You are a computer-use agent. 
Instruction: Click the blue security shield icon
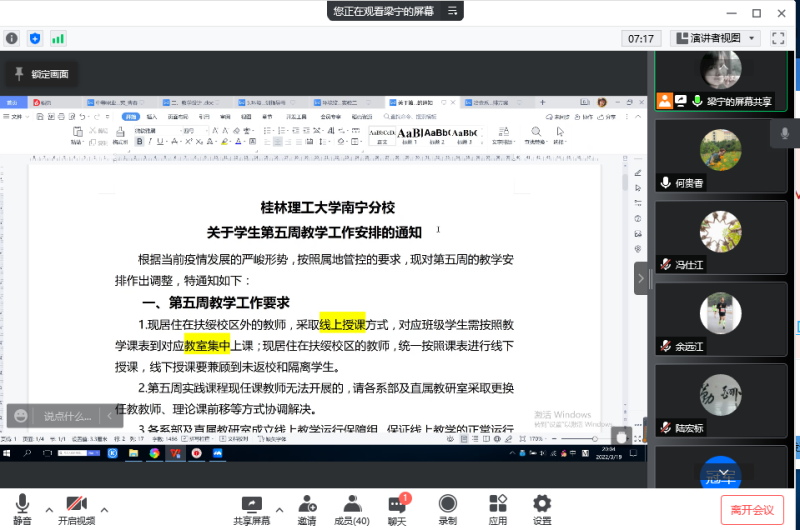pos(35,38)
